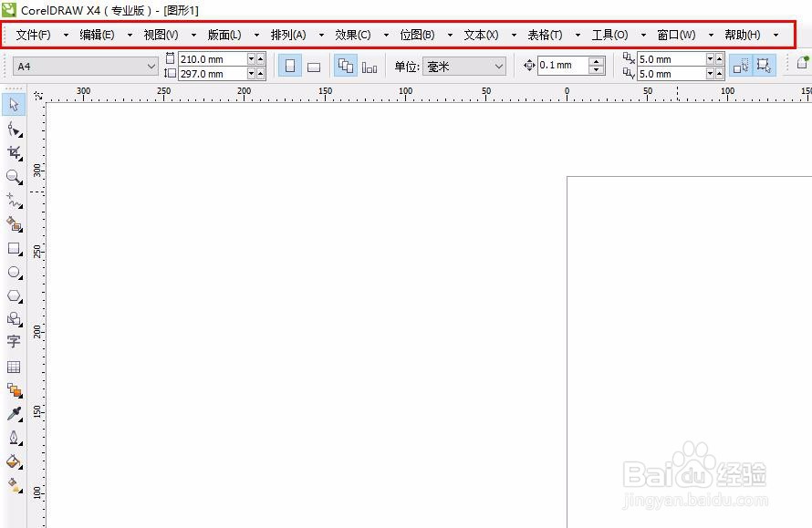Set page orientation to landscape
The image size is (812, 528).
[313, 67]
